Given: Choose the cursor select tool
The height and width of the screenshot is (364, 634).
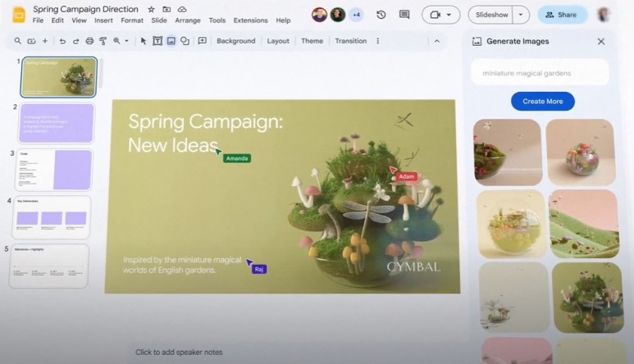Looking at the screenshot, I should 144,41.
